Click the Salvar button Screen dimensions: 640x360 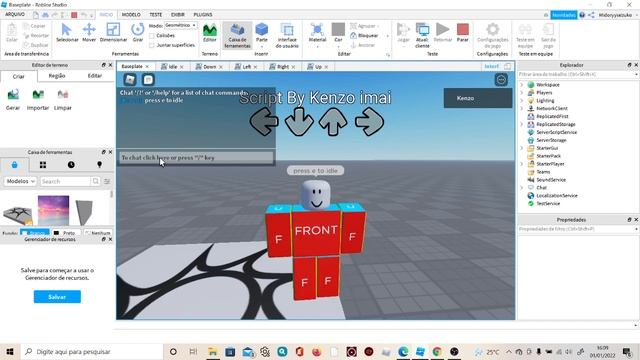57,297
